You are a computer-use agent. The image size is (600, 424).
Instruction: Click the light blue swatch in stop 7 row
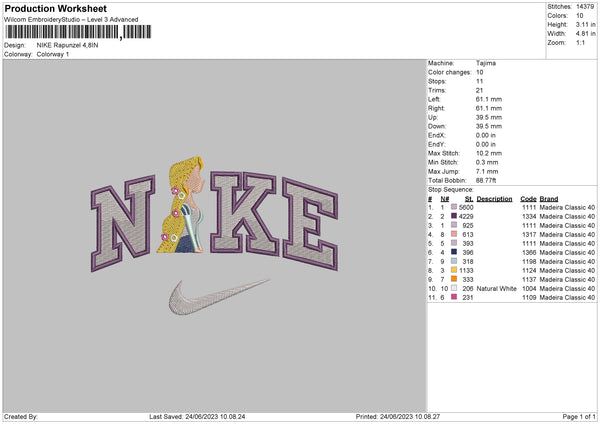click(x=454, y=261)
